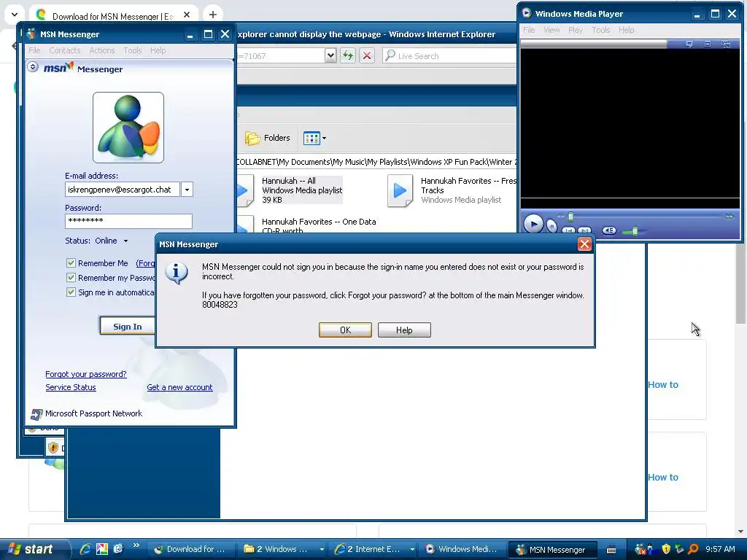
Task: Click the 'Get a new account' link
Action: (x=179, y=387)
